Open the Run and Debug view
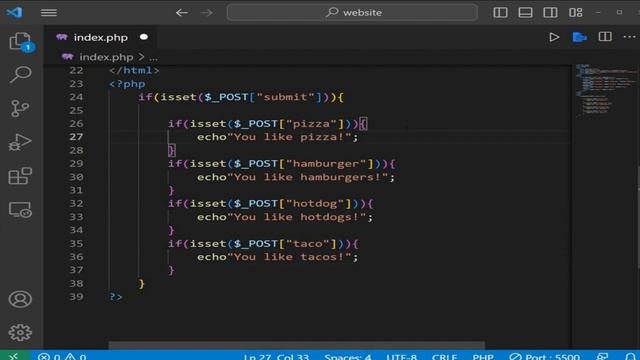Image resolution: width=640 pixels, height=360 pixels. 20,142
